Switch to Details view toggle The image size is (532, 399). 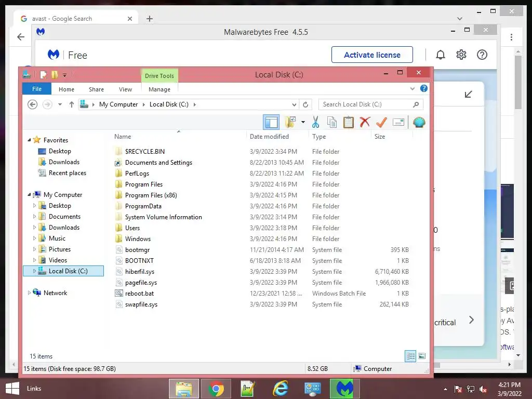tap(410, 356)
